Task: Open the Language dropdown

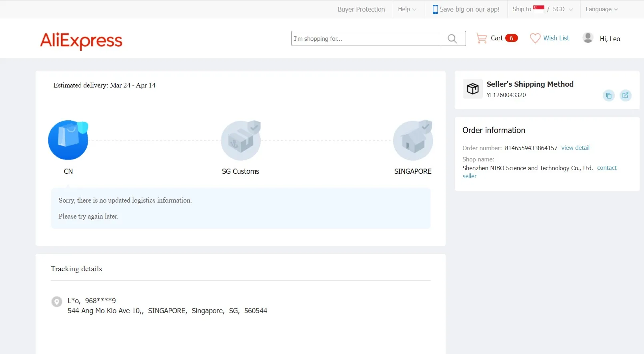Action: 602,9
